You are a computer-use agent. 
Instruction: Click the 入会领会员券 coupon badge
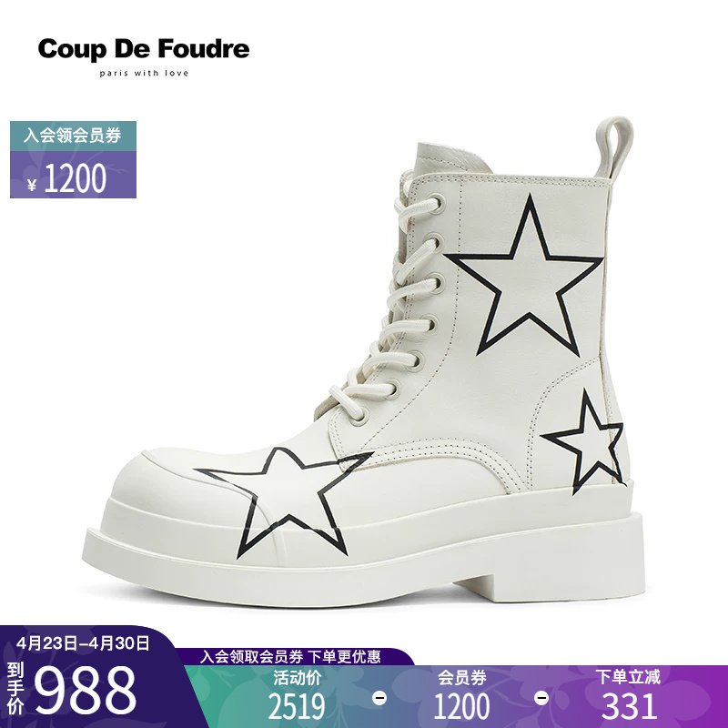tap(73, 136)
